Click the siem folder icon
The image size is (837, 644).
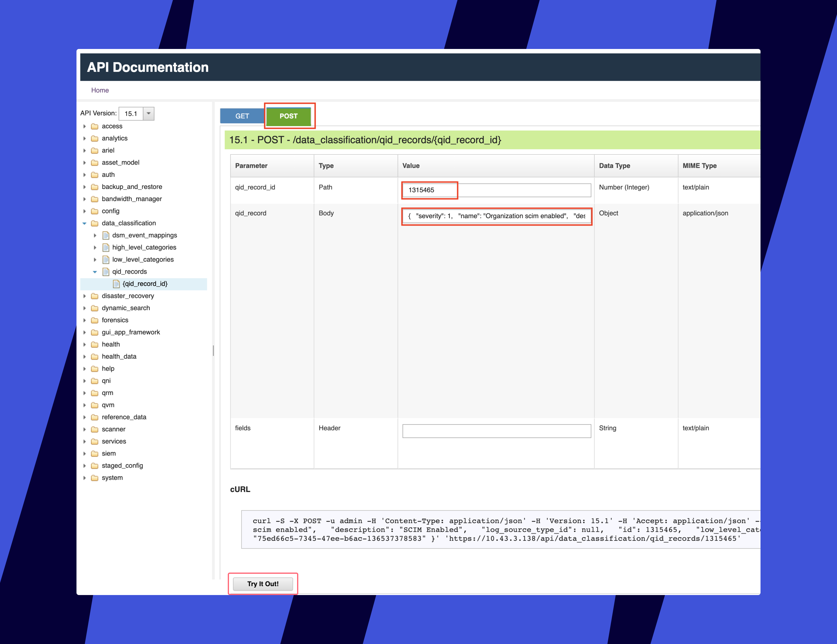pyautogui.click(x=95, y=454)
